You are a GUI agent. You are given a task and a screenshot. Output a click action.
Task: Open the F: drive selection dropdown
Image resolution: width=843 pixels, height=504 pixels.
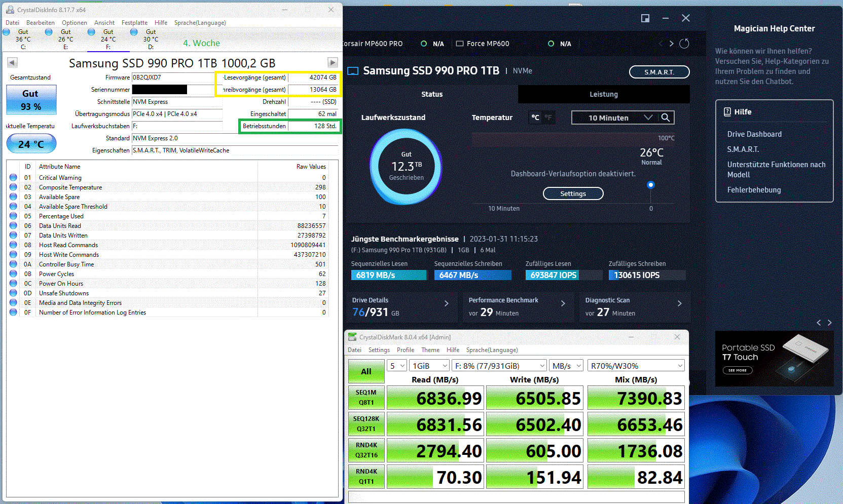(499, 366)
